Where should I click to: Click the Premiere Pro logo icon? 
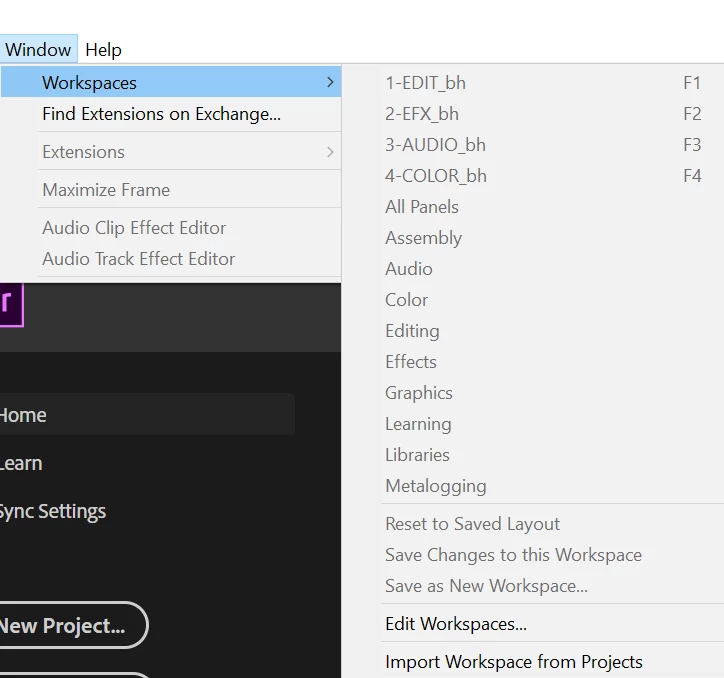11,304
